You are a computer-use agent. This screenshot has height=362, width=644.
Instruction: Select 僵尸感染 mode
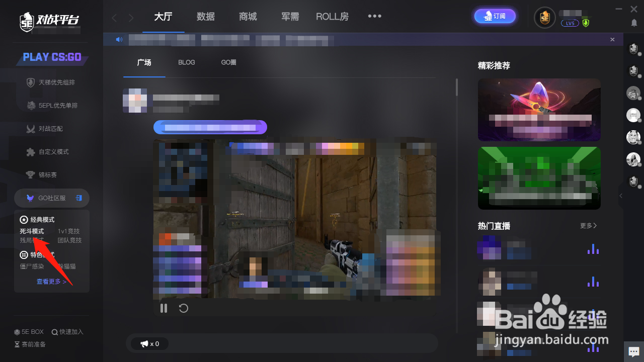tap(32, 266)
